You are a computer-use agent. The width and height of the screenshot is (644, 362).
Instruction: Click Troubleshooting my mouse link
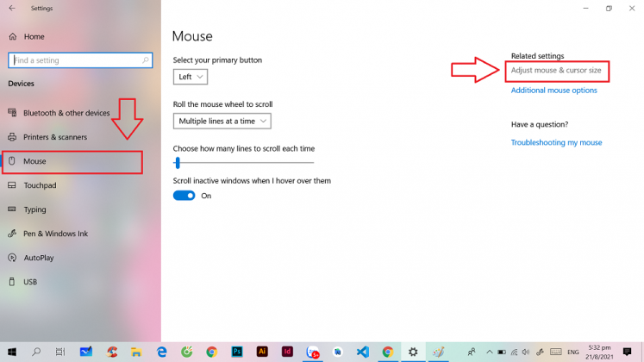point(556,142)
